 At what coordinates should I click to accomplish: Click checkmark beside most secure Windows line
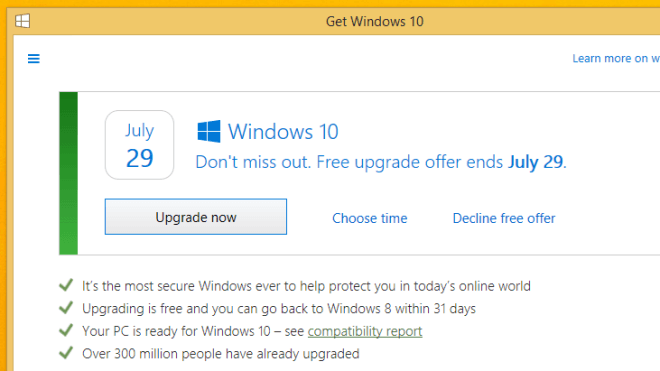66,285
